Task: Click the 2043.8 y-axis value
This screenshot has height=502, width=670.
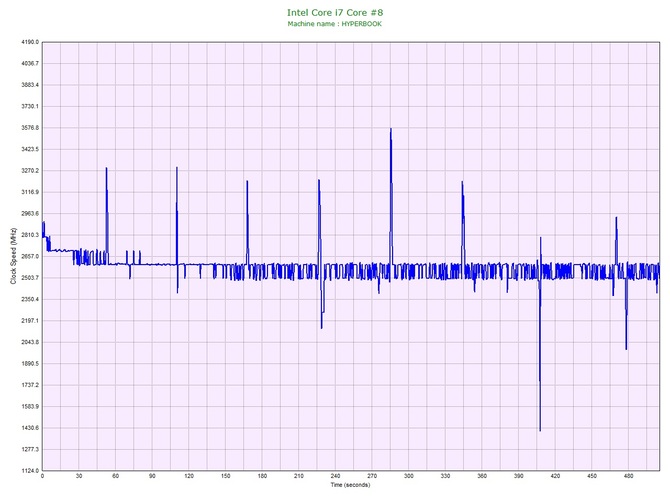Action: tap(30, 342)
